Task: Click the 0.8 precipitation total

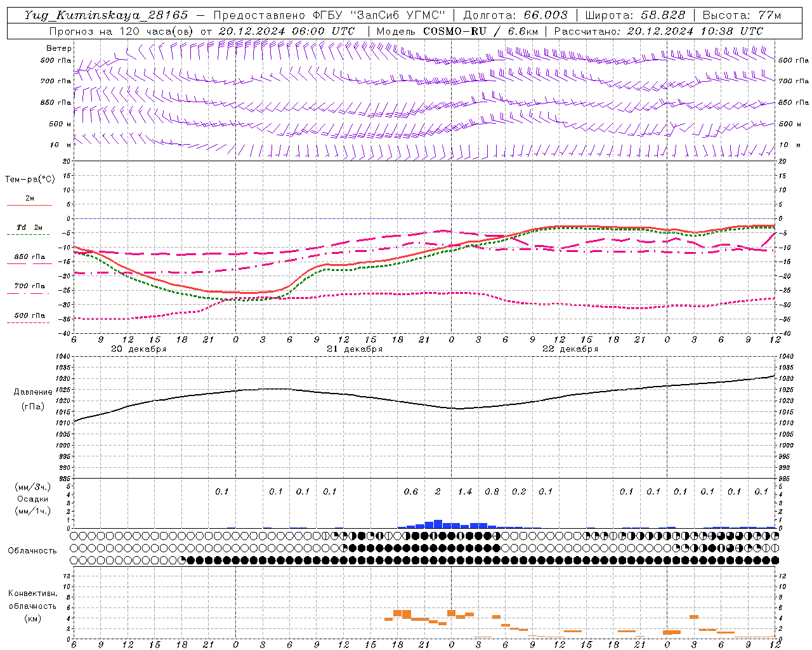Action: pyautogui.click(x=492, y=491)
